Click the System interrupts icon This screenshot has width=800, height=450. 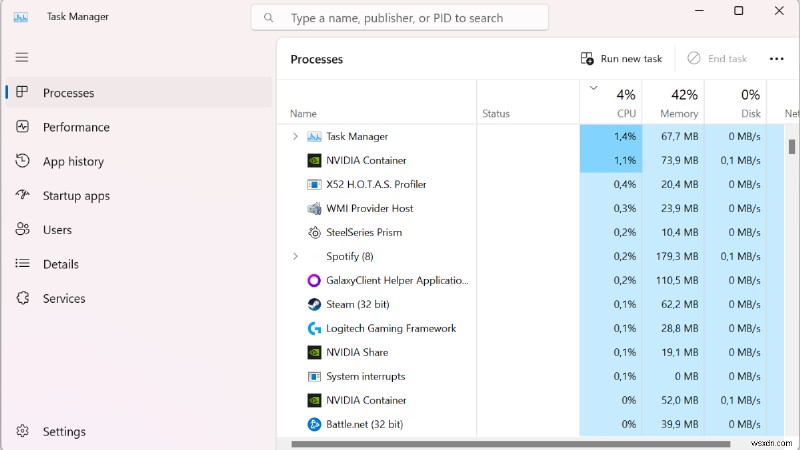(x=314, y=377)
